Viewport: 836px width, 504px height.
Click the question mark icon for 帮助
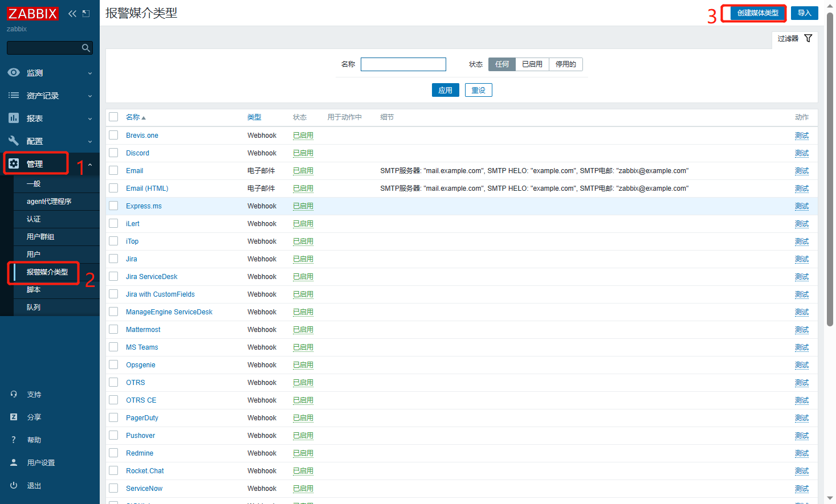pyautogui.click(x=14, y=440)
